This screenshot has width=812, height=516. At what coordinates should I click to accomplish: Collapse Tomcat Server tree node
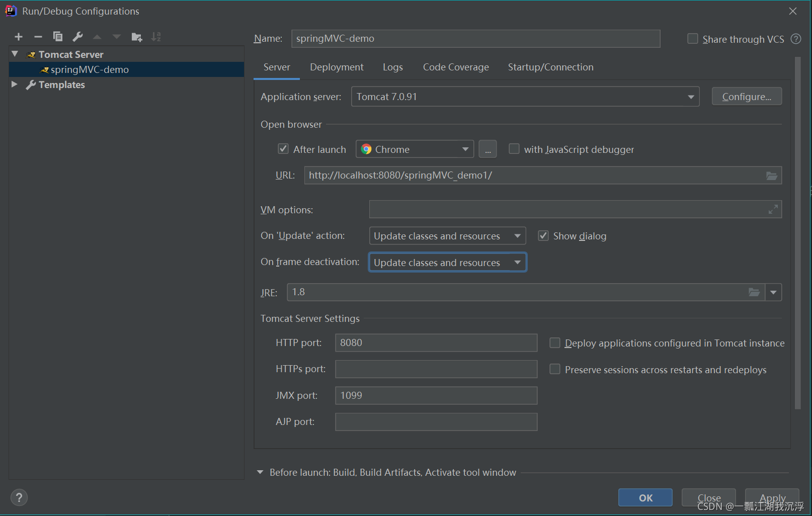[15, 54]
